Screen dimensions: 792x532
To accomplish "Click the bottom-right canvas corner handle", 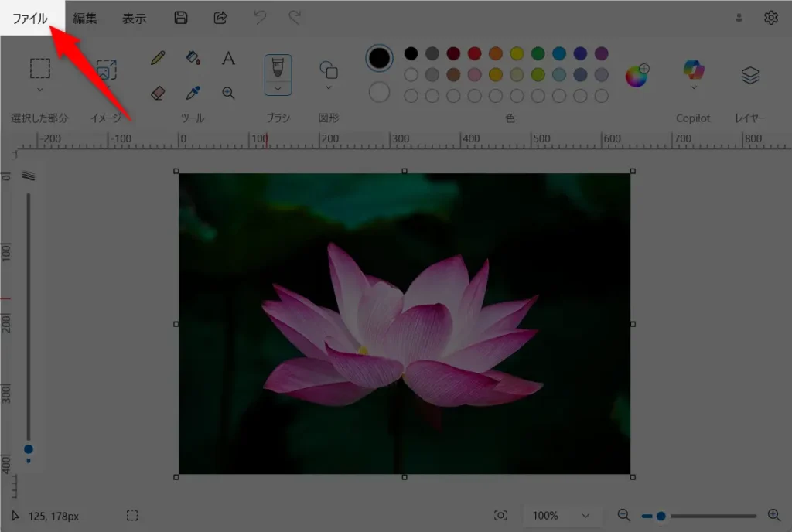I will tap(633, 477).
